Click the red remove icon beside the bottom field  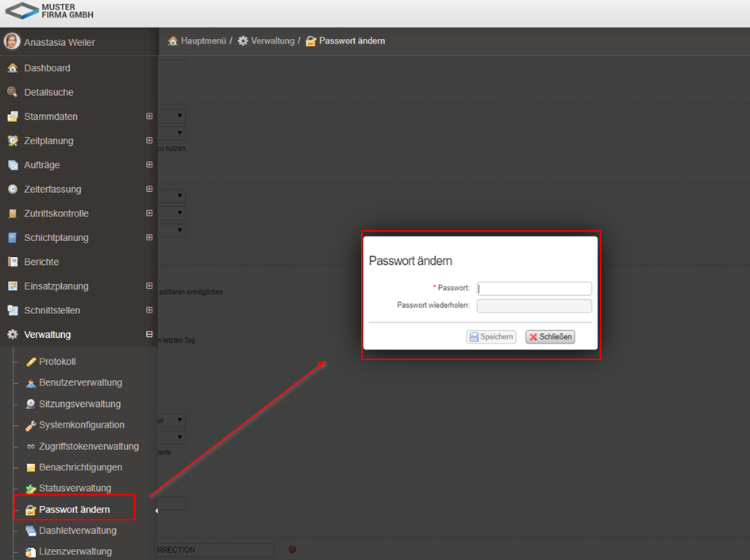[x=292, y=549]
